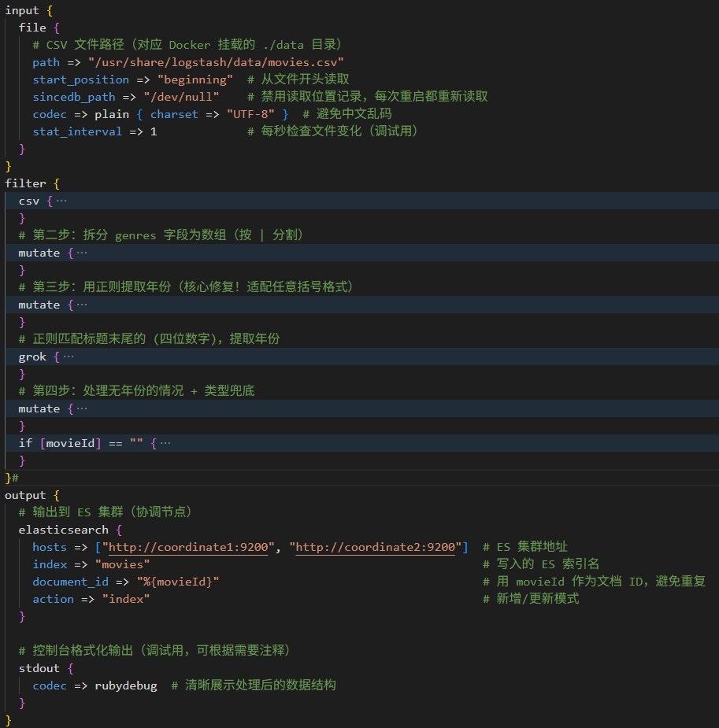Screen dimensions: 719x728
Task: Click the "movies" index value
Action: coord(122,564)
